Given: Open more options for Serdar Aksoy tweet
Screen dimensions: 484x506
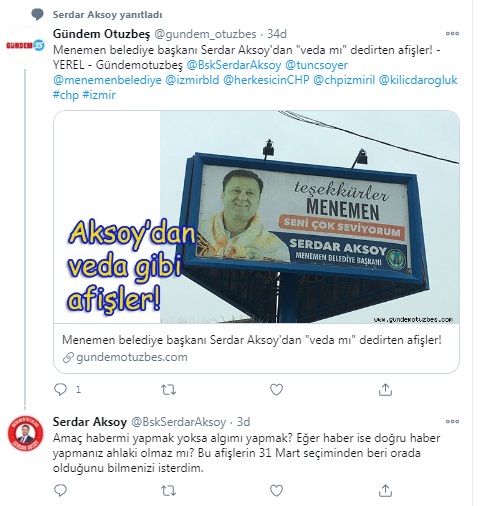Looking at the screenshot, I should coord(452,421).
